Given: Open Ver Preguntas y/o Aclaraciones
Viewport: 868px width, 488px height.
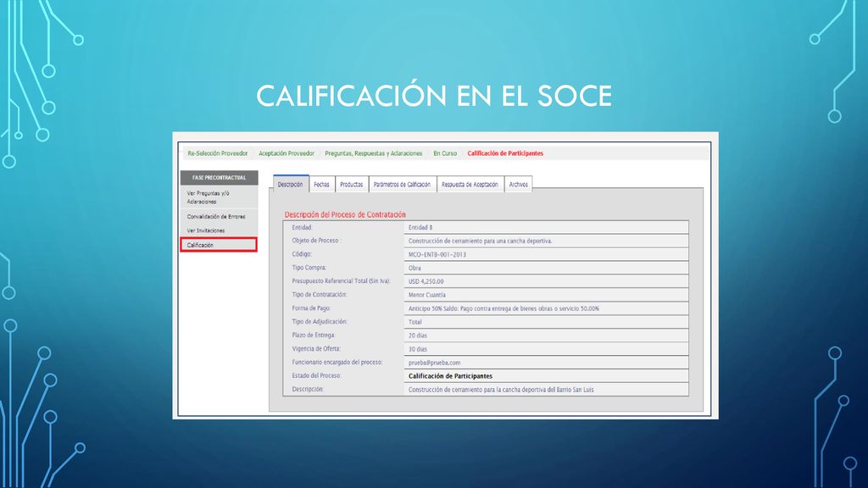Looking at the screenshot, I should coord(209,197).
